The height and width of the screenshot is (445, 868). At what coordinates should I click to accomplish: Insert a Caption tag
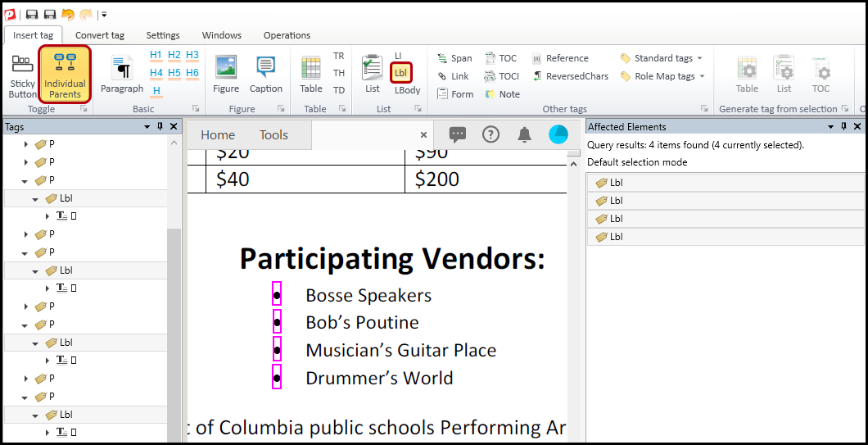pos(265,75)
